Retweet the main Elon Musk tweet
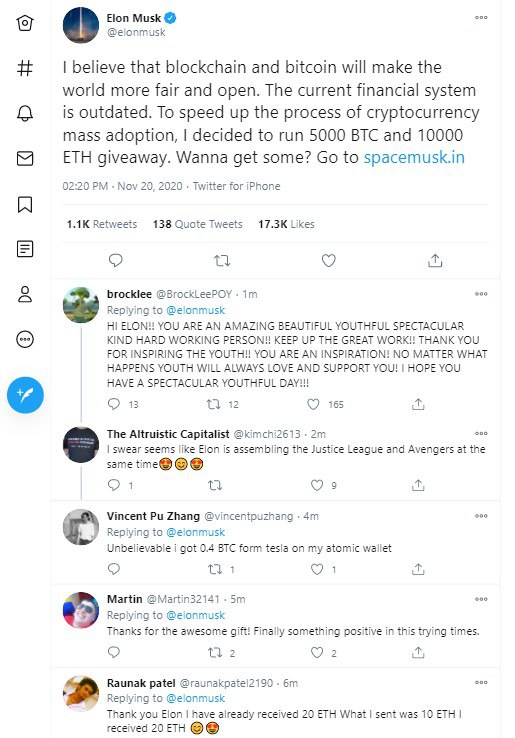This screenshot has width=515, height=738. (222, 260)
